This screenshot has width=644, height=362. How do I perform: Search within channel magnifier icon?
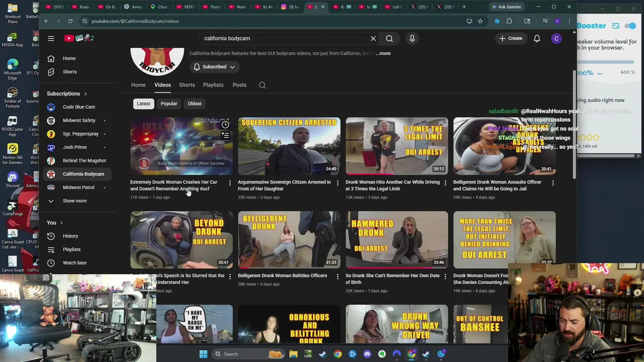(x=262, y=85)
